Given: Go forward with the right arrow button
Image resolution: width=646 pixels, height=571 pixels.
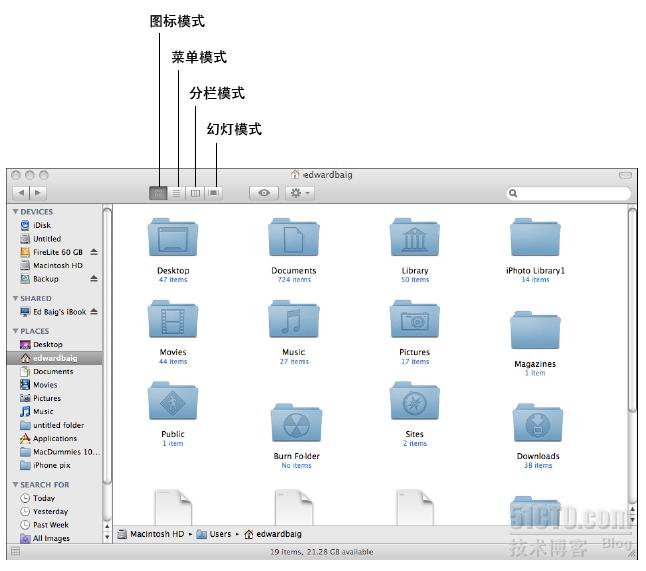Looking at the screenshot, I should [x=38, y=193].
